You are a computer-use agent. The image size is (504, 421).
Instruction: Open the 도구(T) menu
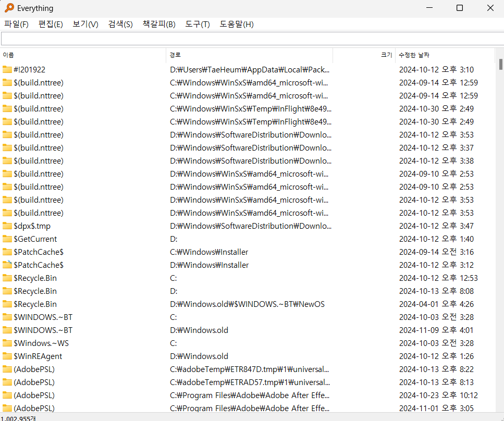(x=198, y=24)
